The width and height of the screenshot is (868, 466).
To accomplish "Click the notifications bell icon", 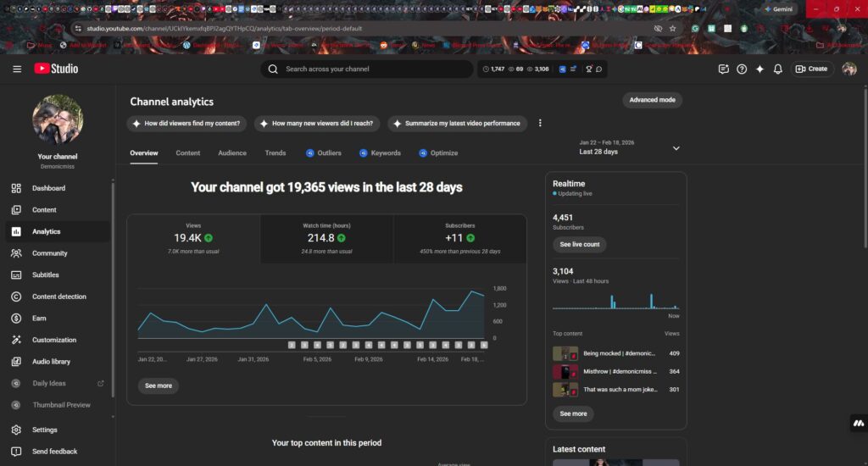I will 777,69.
